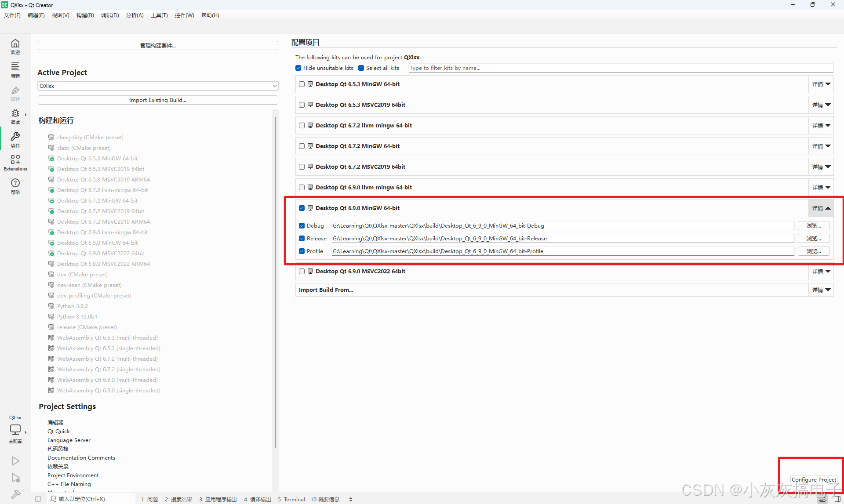The width and height of the screenshot is (844, 504).
Task: Click the 管理构建套件... button
Action: point(158,46)
